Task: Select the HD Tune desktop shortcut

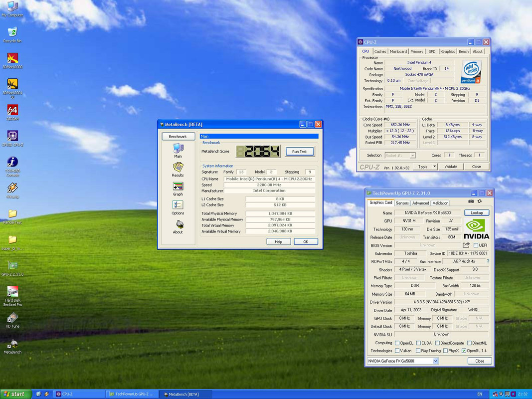Action: pyautogui.click(x=12, y=320)
